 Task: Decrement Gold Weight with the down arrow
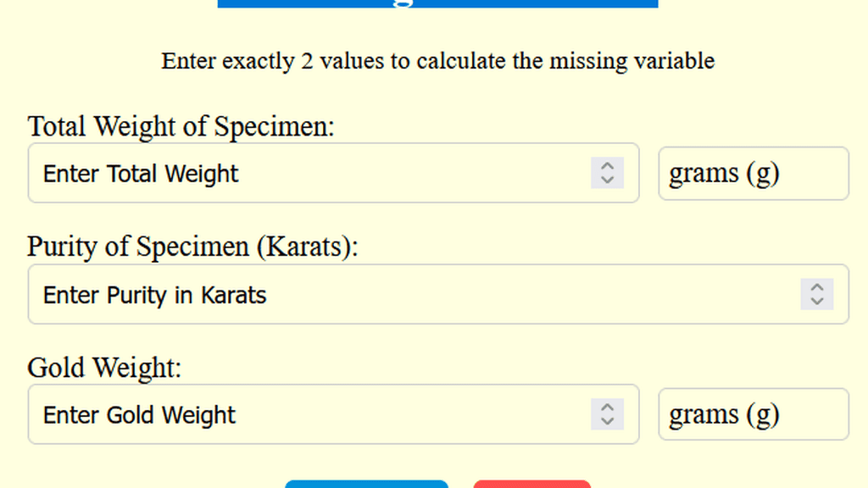click(x=608, y=421)
